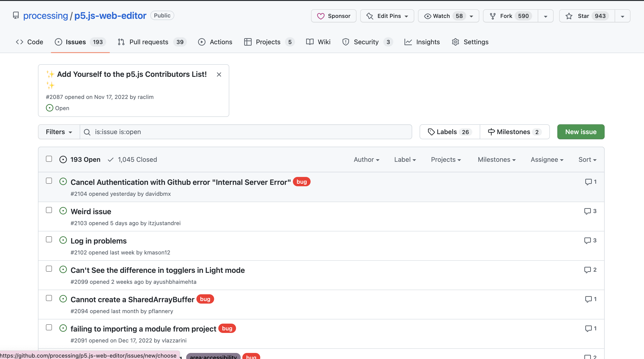Click open status icon of Cancel Authentication issue
Viewport: 644px width, 359px height.
point(63,181)
